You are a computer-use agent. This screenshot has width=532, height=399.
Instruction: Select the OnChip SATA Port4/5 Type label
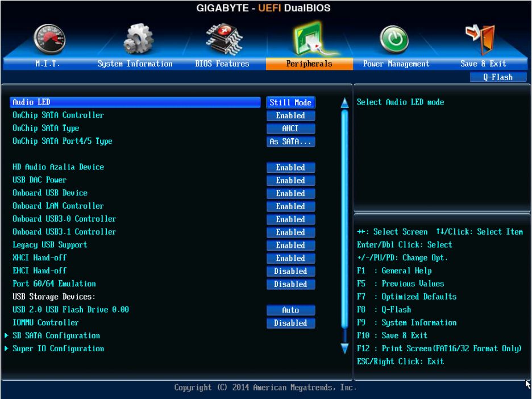63,141
